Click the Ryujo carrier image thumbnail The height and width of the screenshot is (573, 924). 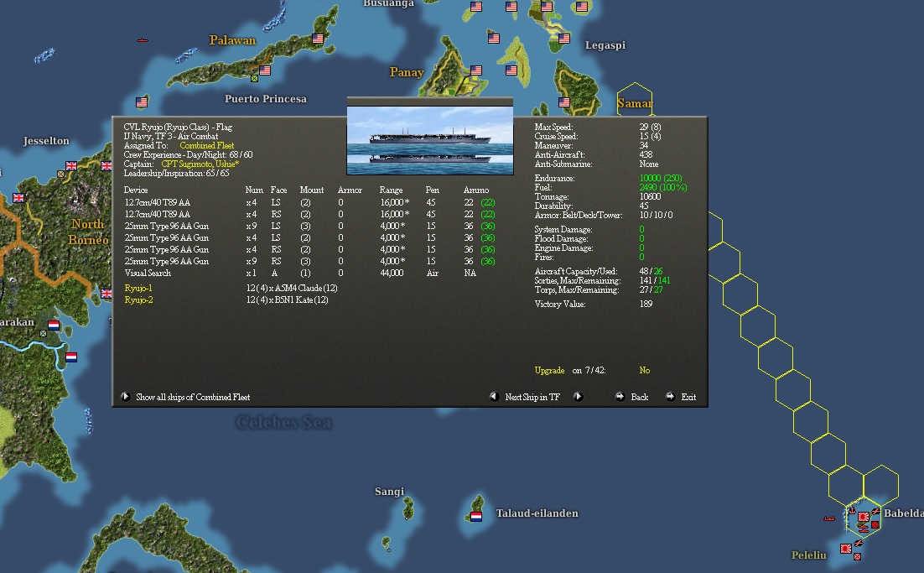[430, 140]
